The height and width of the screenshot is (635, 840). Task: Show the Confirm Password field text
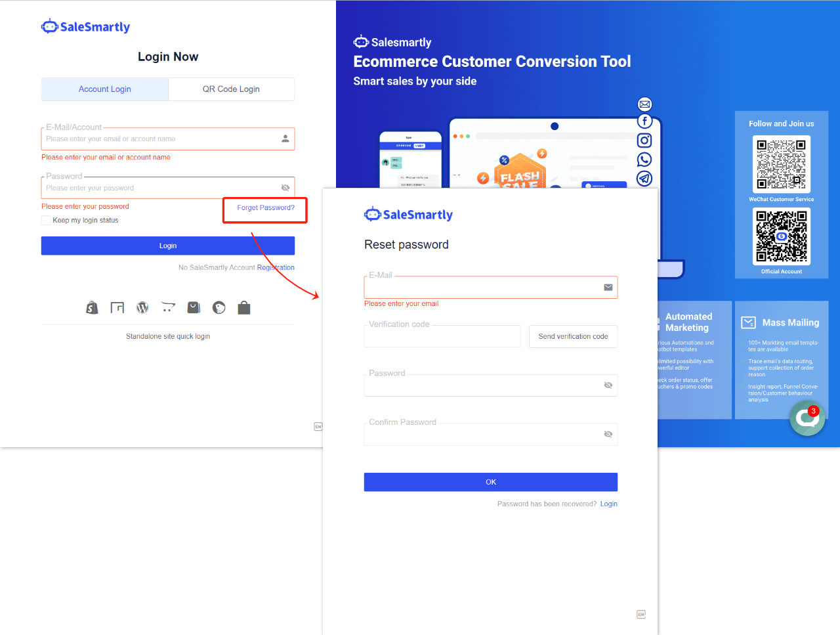pos(608,434)
